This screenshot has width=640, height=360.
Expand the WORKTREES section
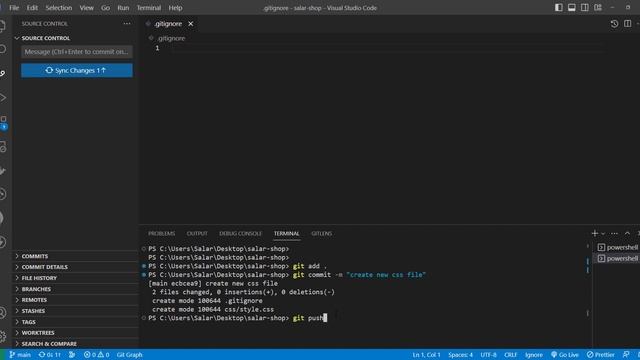point(76,333)
